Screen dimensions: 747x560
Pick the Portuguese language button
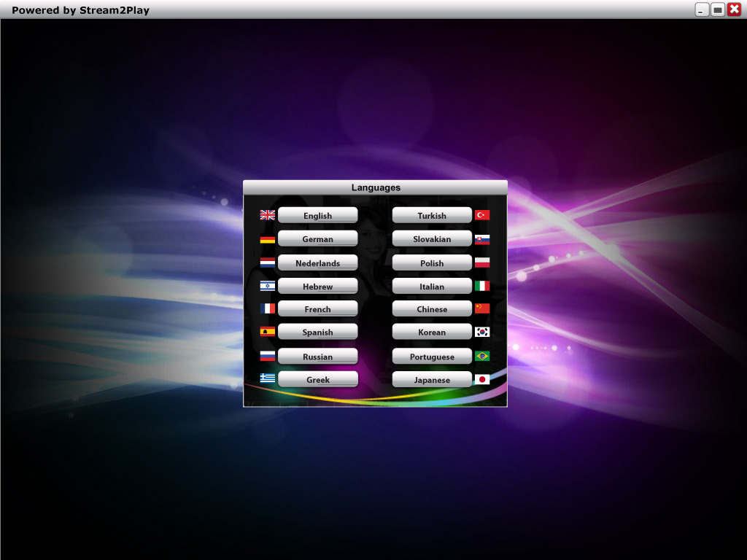(x=432, y=356)
